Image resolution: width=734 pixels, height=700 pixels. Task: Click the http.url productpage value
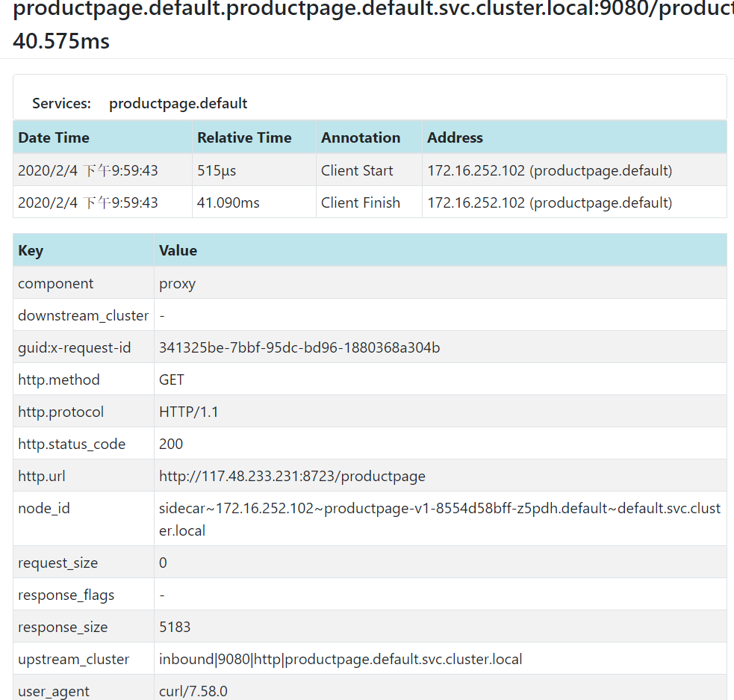[x=292, y=476]
